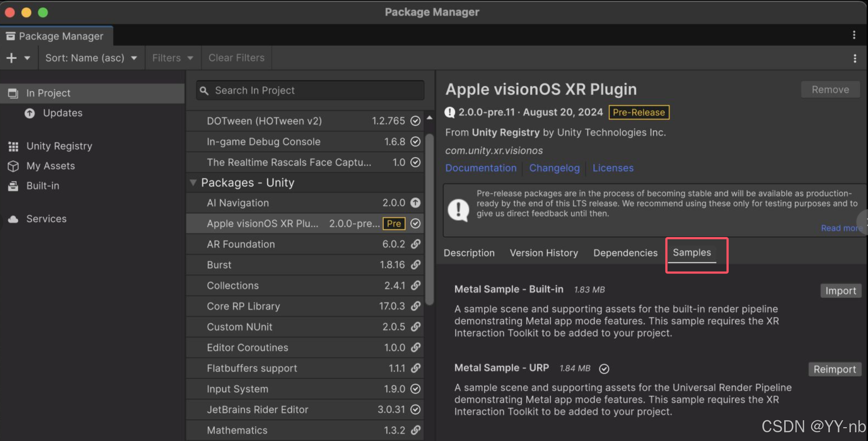
Task: Click the checkmark on Input System row
Action: [415, 389]
